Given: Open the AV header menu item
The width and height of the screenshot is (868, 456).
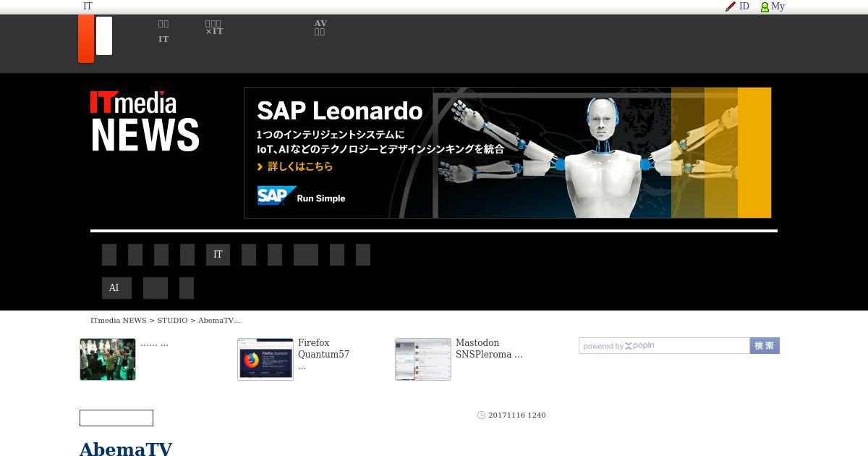Looking at the screenshot, I should click(x=320, y=28).
